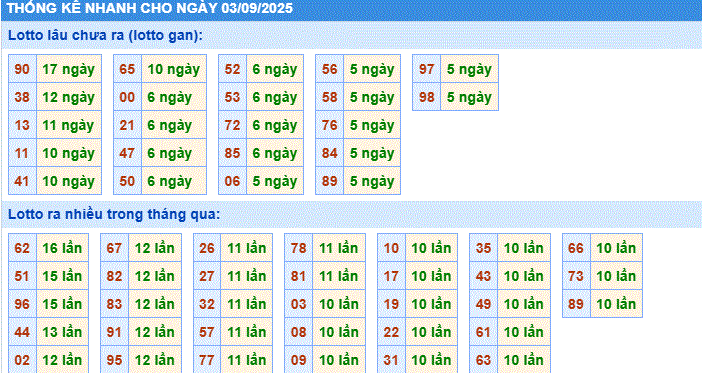Select '6 ngày' beside number 53
The height and width of the screenshot is (373, 702).
275,97
